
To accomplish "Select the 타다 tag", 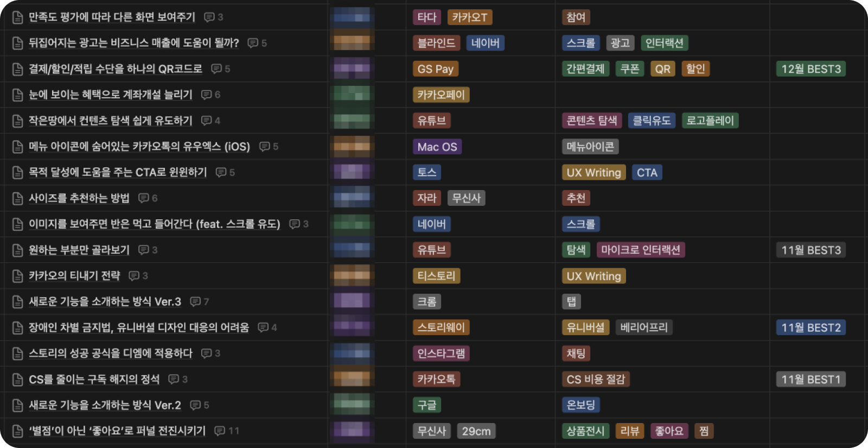I will point(427,17).
